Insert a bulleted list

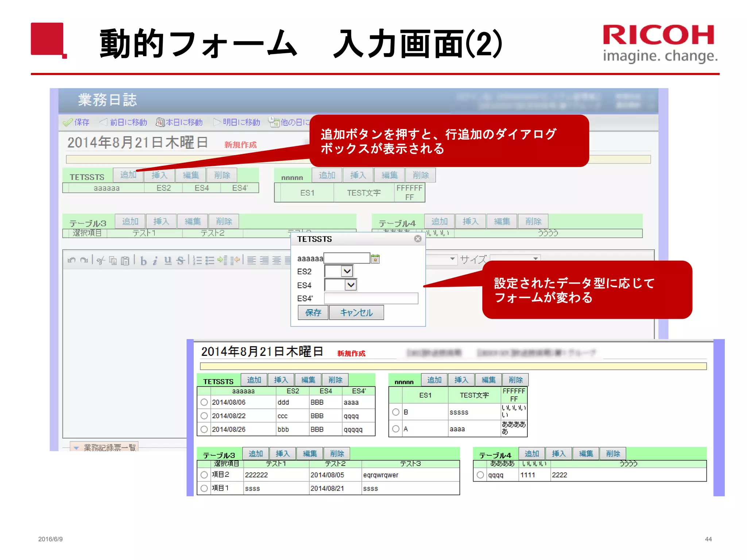tap(210, 260)
